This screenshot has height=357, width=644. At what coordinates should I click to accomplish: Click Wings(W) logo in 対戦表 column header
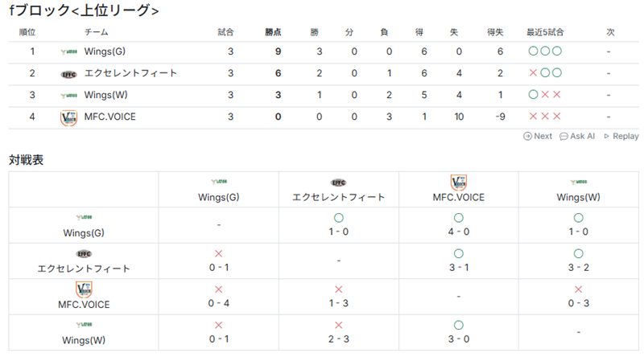578,183
